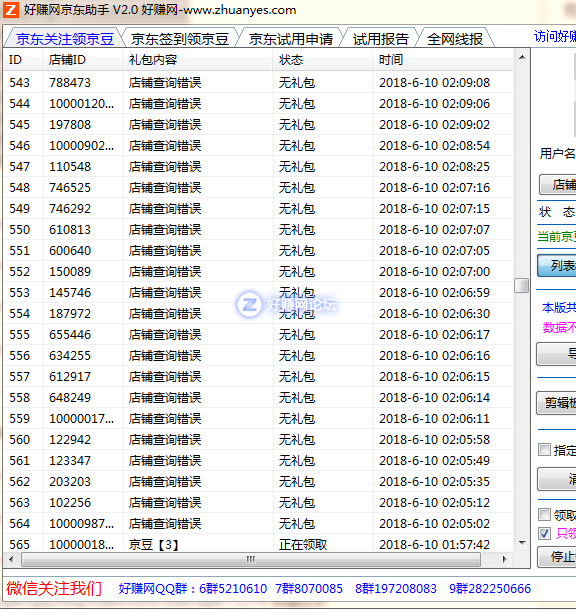Click the horizontal scrollbar thumb
Screen dimensions: 576x610
pos(251,559)
